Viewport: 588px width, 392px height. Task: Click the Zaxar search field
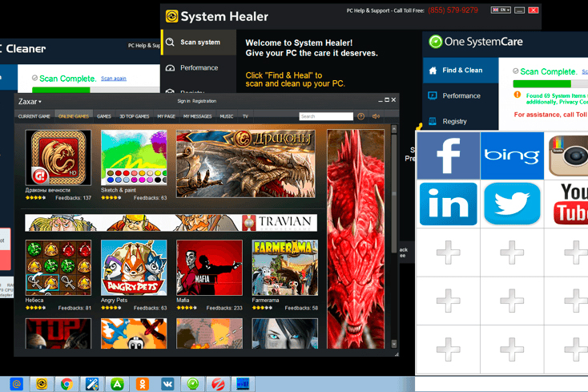[326, 116]
